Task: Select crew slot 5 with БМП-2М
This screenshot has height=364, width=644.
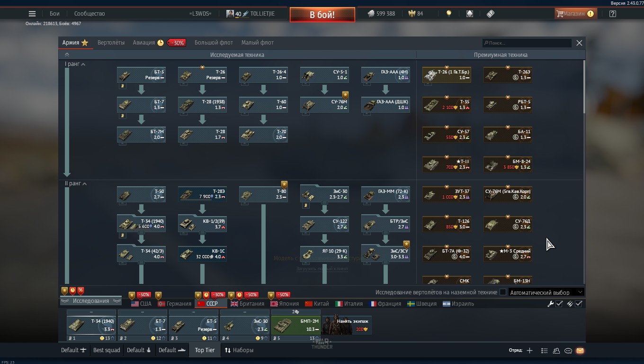Action: (x=296, y=325)
